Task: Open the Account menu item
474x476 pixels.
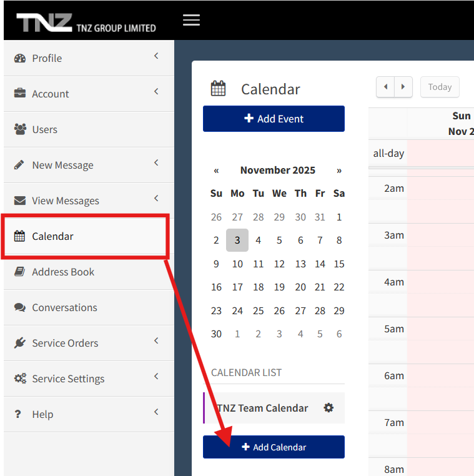Action: click(89, 94)
